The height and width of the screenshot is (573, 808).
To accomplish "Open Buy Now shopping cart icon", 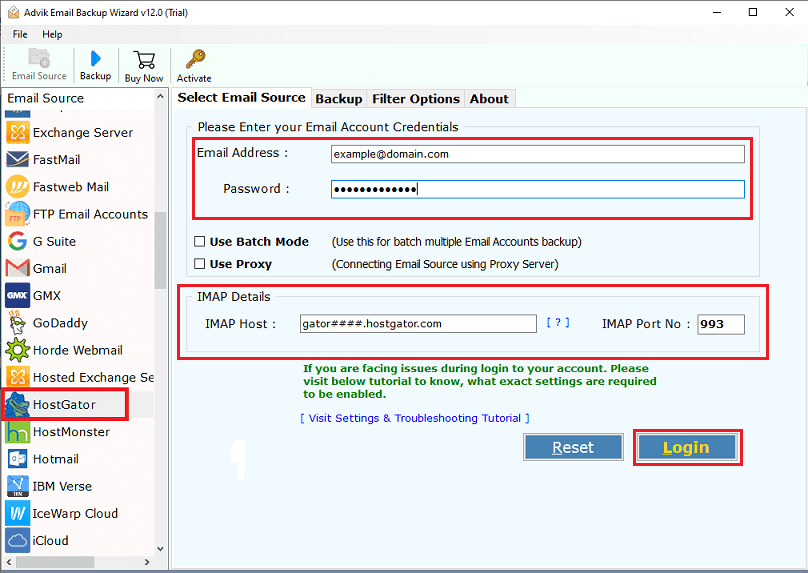I will click(144, 60).
